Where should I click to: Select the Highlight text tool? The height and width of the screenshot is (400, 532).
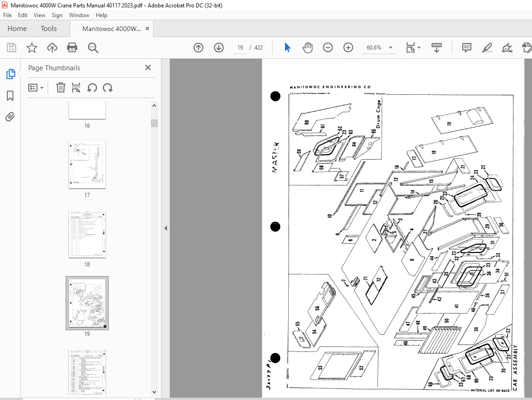(487, 48)
